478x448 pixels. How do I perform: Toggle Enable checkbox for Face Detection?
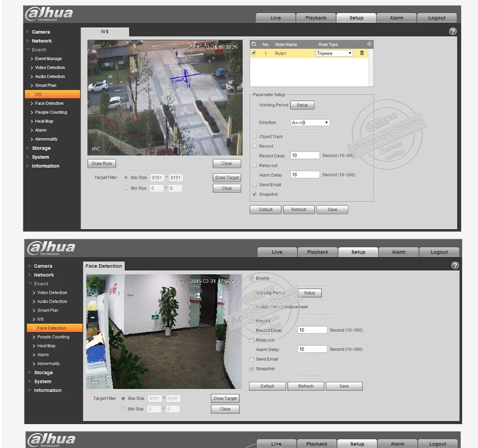[251, 278]
